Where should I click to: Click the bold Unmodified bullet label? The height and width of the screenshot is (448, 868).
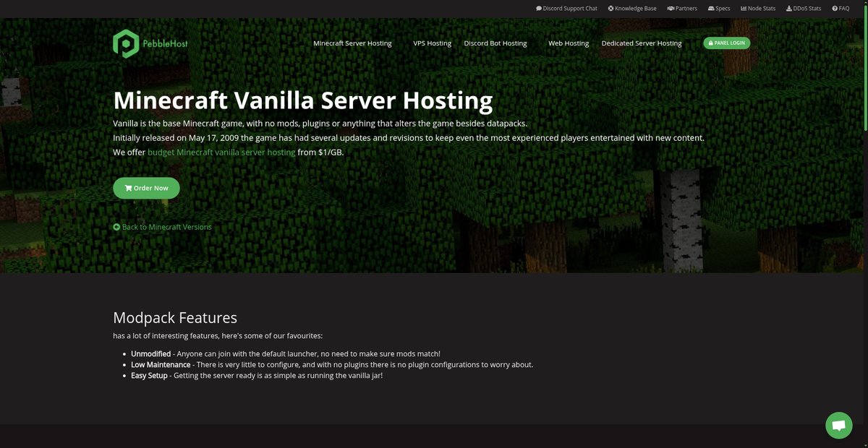coord(150,353)
